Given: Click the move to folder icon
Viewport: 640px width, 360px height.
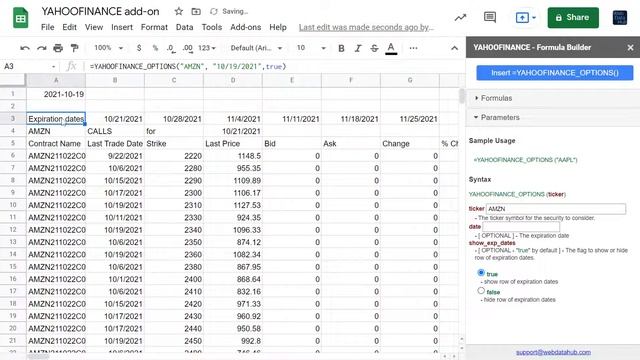Looking at the screenshot, I should pyautogui.click(x=196, y=11).
